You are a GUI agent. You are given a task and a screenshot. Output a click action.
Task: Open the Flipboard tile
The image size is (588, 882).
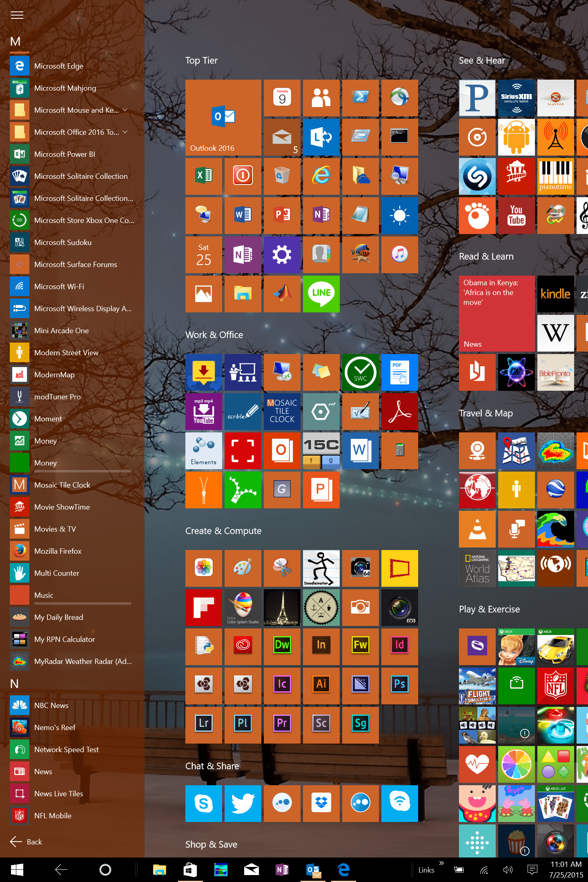204,608
